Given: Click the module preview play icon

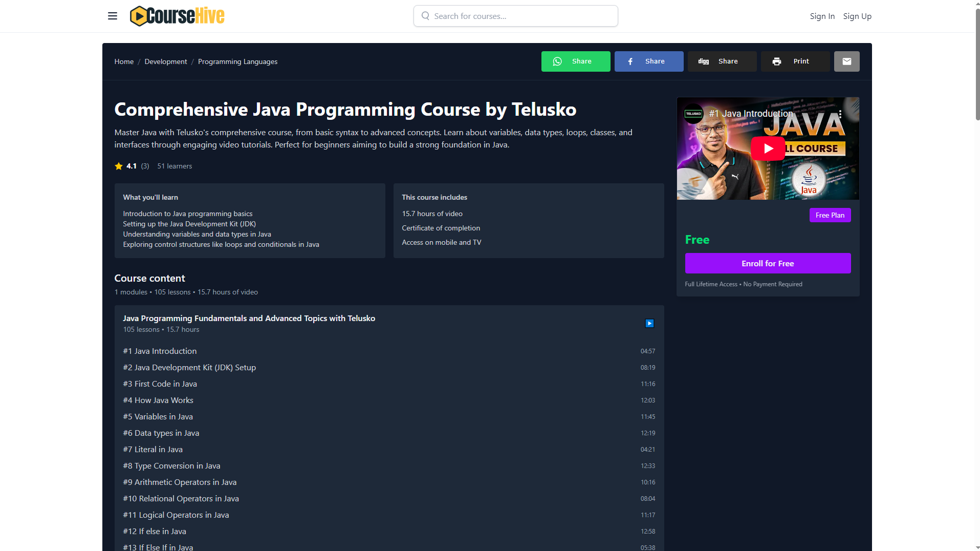Looking at the screenshot, I should coord(649,323).
